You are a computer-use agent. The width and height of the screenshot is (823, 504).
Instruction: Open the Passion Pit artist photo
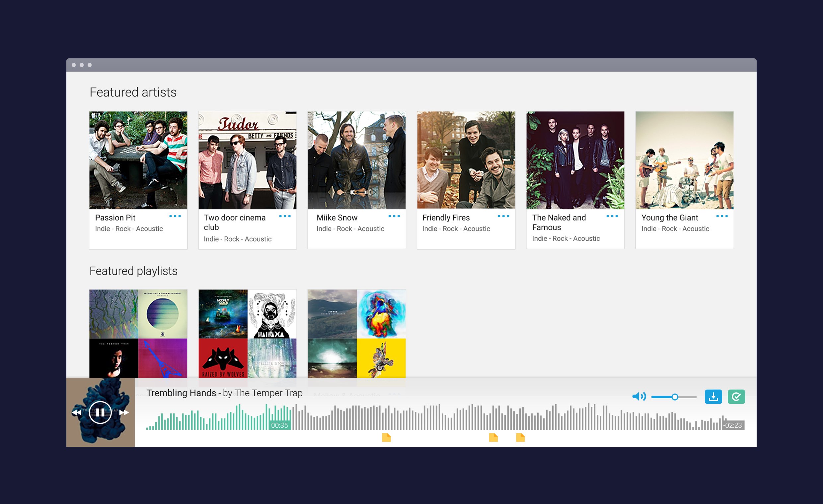[138, 160]
